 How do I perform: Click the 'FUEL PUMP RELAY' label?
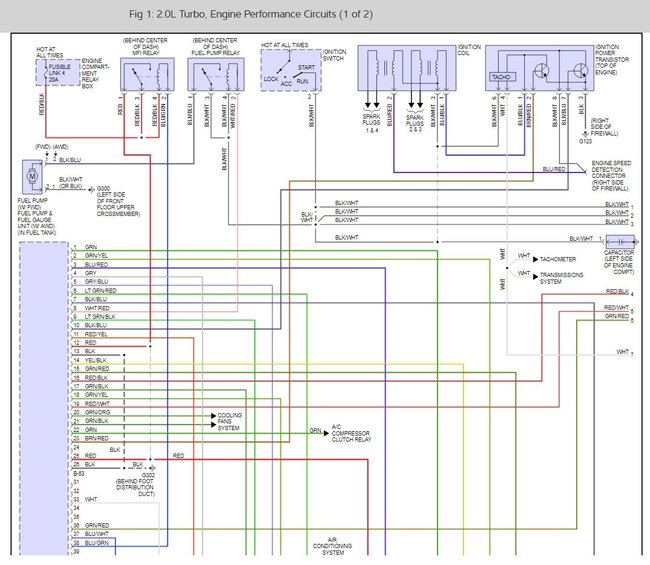click(216, 53)
